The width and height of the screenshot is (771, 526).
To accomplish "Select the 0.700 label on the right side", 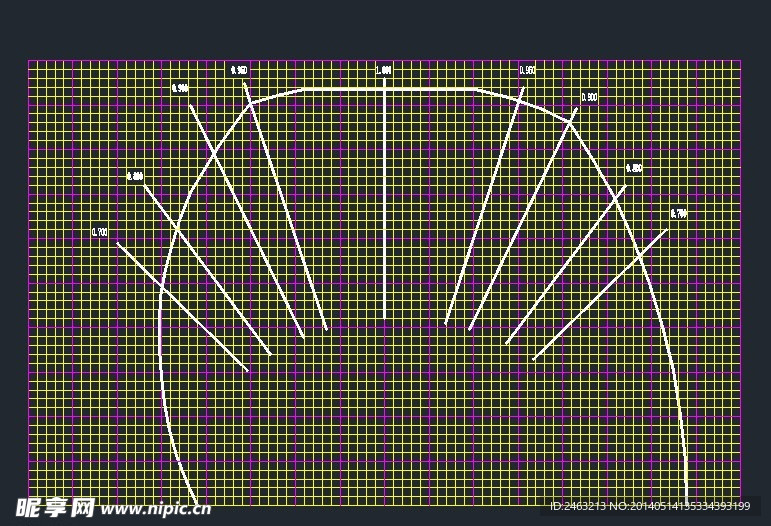I will point(679,214).
